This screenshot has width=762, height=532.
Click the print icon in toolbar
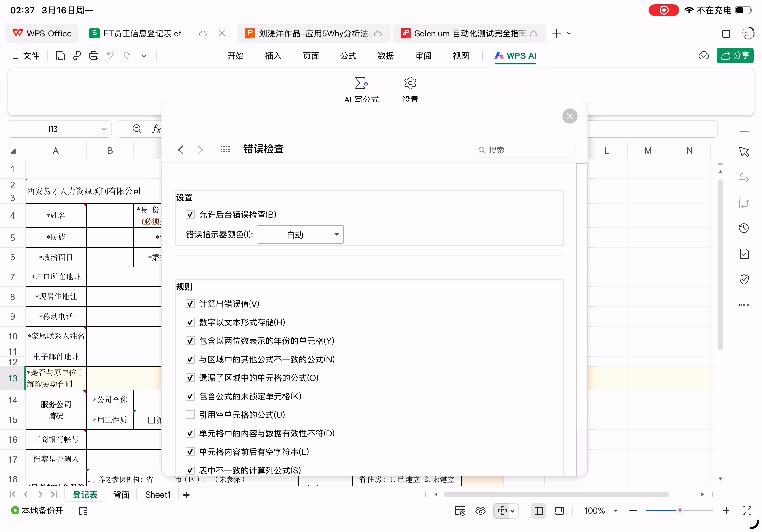(x=93, y=56)
